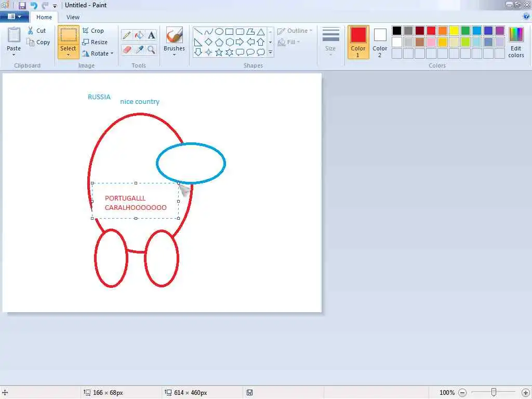The height and width of the screenshot is (399, 532).
Task: Choose the Left arrow shape
Action: (250, 42)
